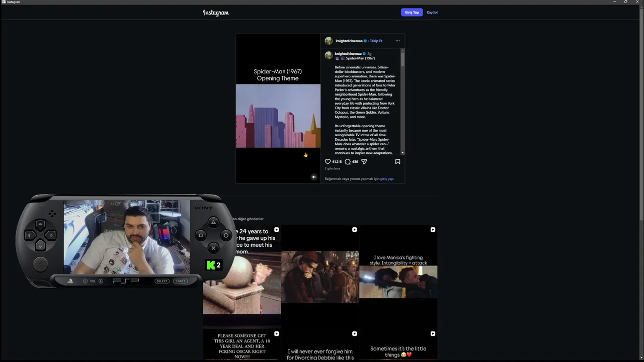The width and height of the screenshot is (644, 362).
Task: Save the post with the bookmark icon
Action: coord(397,161)
